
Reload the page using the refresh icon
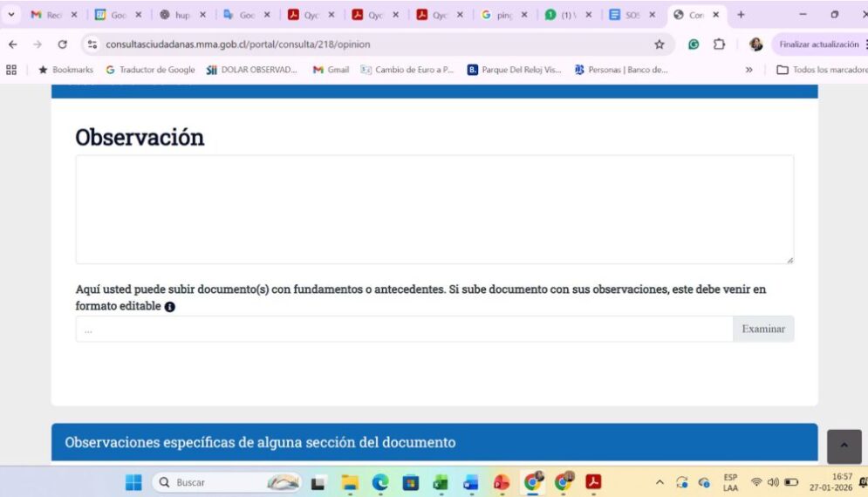tap(62, 44)
